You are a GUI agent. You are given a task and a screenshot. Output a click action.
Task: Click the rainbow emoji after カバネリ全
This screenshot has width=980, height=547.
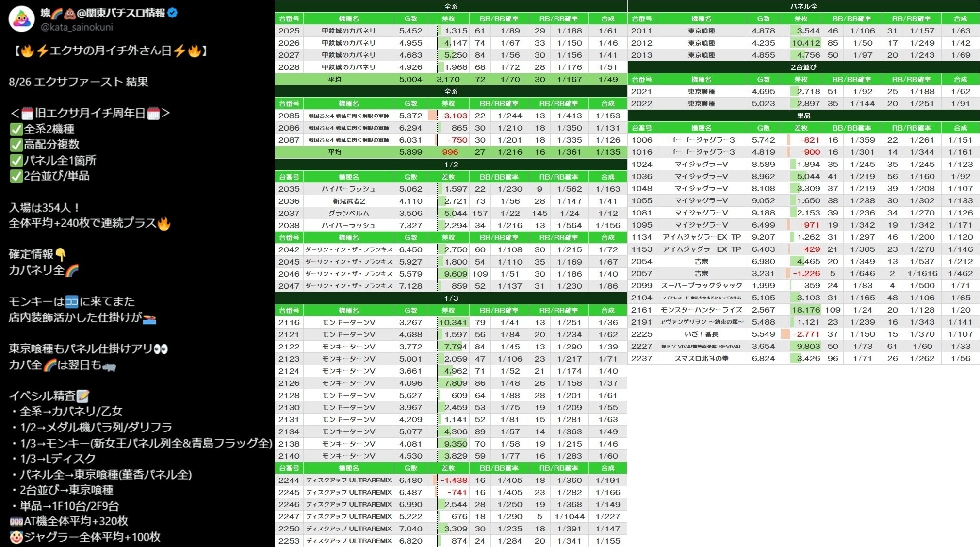tap(72, 270)
